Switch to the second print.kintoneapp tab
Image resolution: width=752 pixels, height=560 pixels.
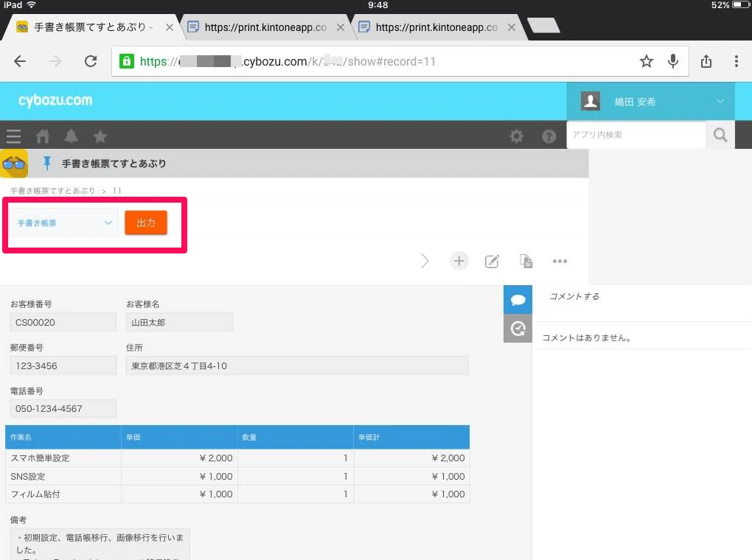tap(436, 27)
